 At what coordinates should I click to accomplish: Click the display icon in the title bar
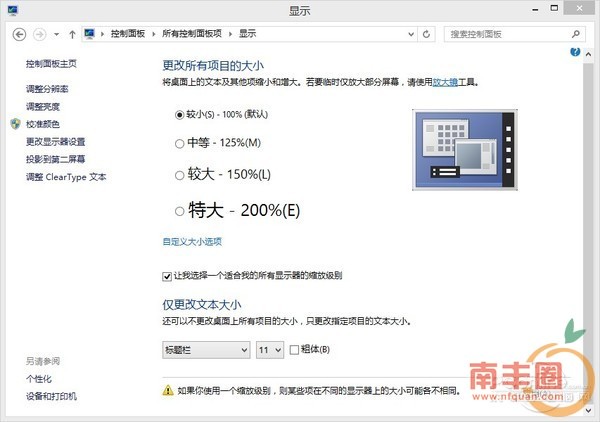point(12,10)
